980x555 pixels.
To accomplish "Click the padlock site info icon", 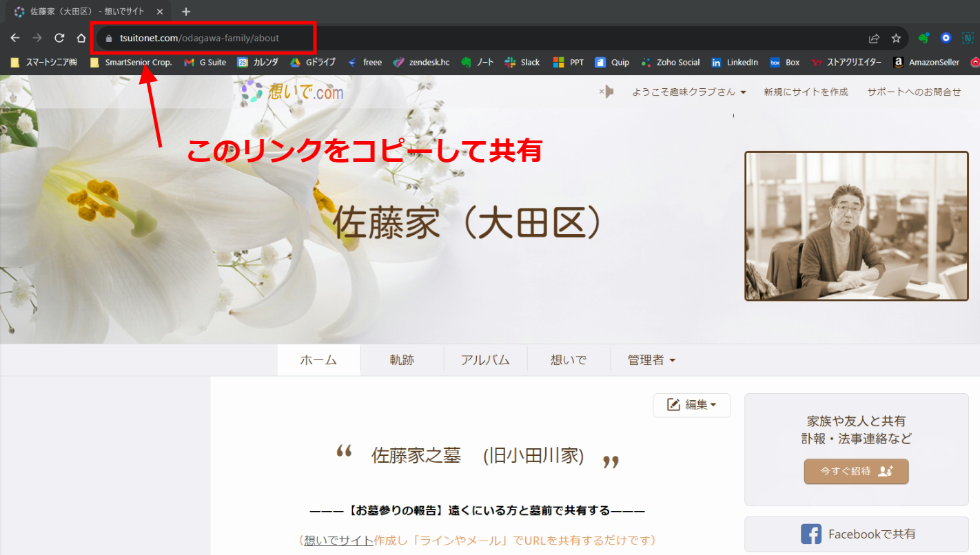I will 108,39.
